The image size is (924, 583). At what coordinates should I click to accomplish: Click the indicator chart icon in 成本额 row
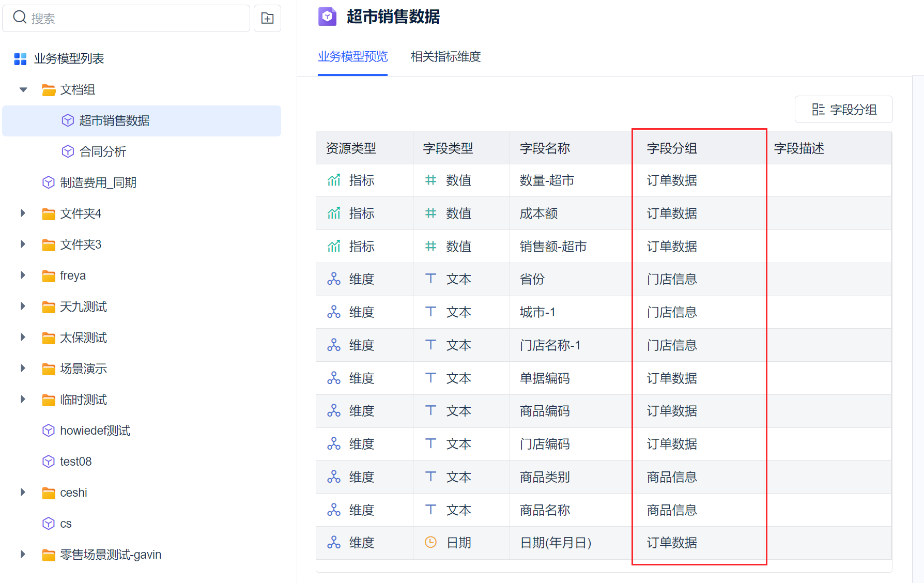pyautogui.click(x=334, y=213)
